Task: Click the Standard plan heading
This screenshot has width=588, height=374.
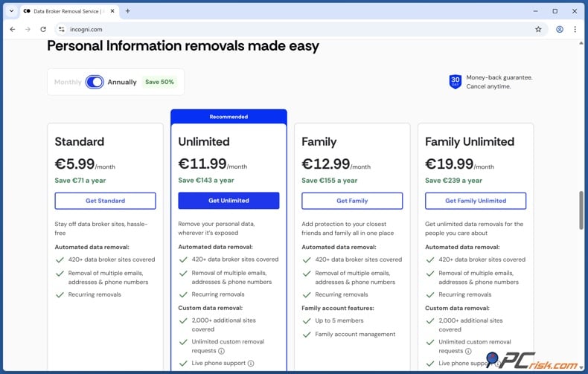Action: pos(80,142)
